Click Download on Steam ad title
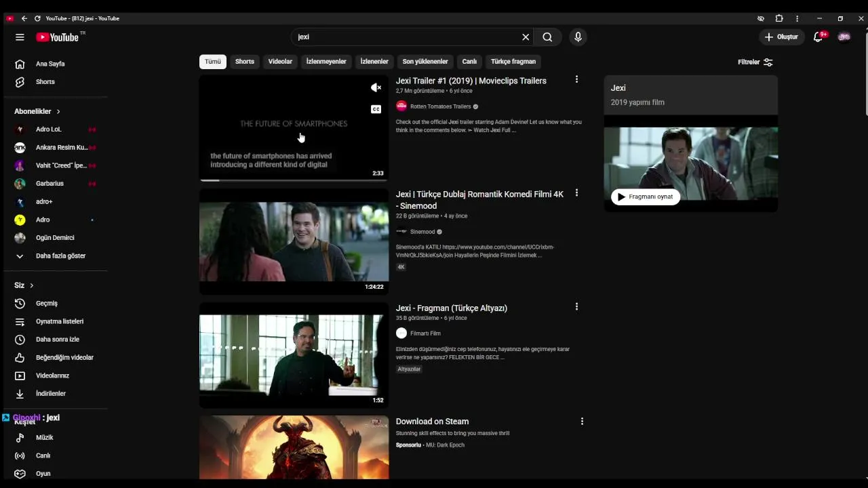Image resolution: width=868 pixels, height=488 pixels. pyautogui.click(x=432, y=422)
